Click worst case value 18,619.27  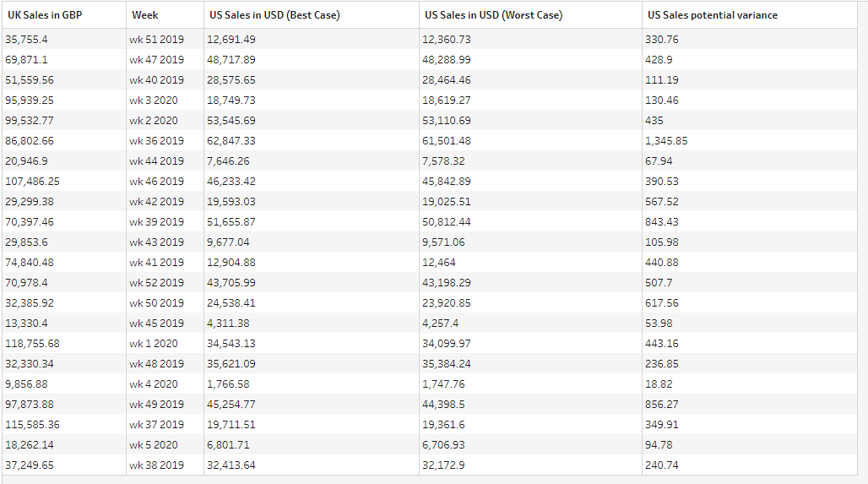coord(447,101)
